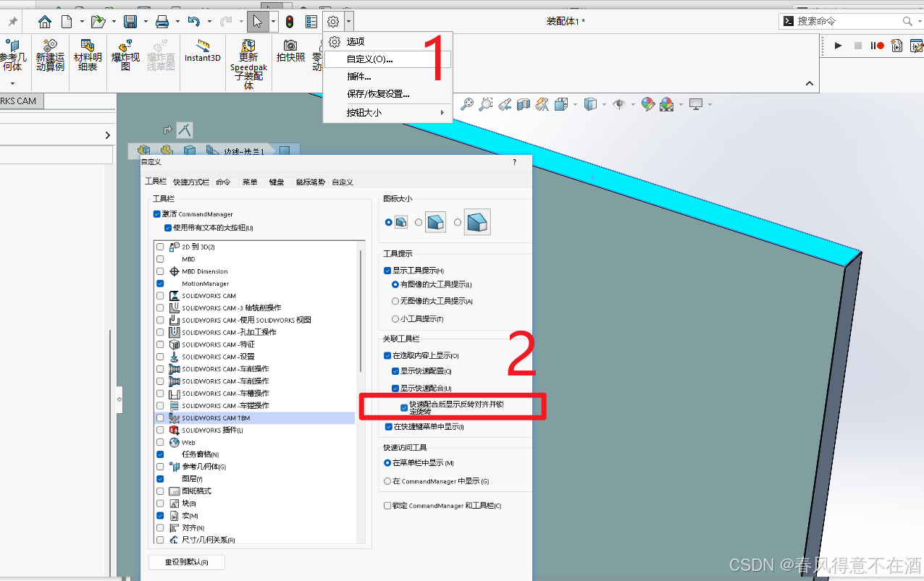Click the zoom-to-area magnifier icon
The height and width of the screenshot is (581, 924).
click(x=486, y=105)
